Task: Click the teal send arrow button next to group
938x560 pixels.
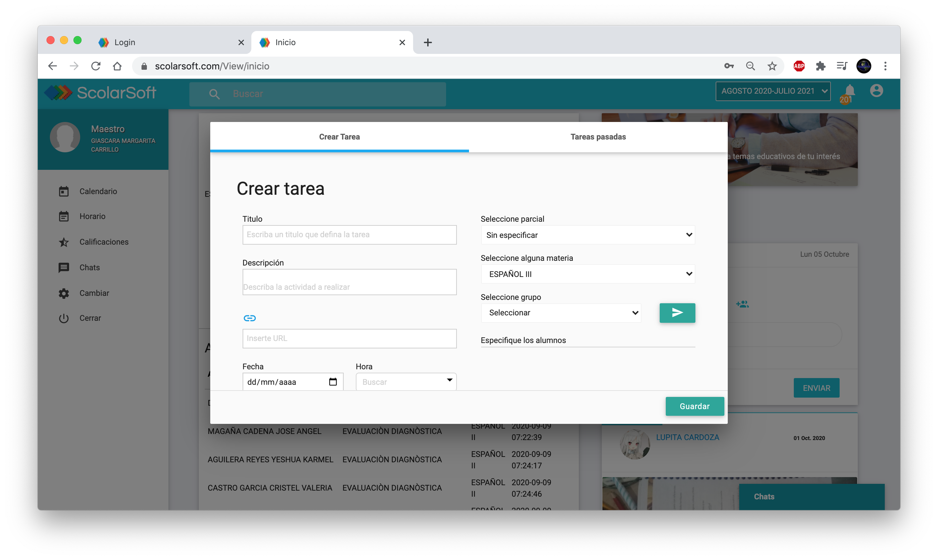Action: pyautogui.click(x=677, y=312)
